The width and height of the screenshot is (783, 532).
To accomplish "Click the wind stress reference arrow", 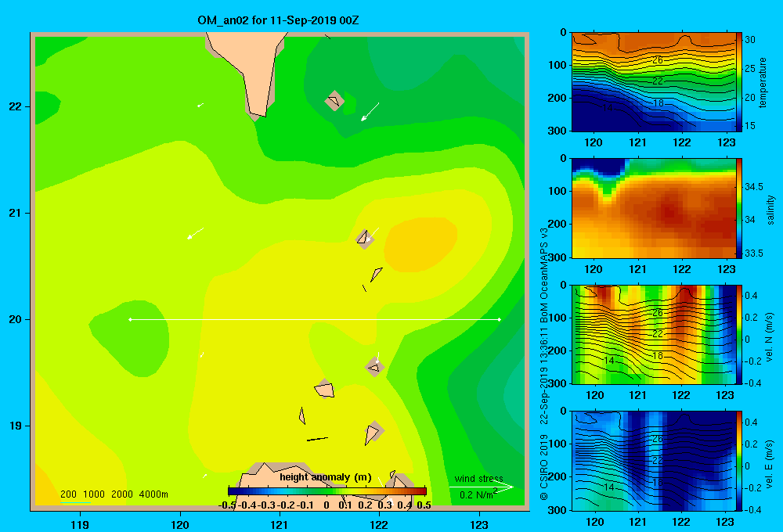I will coord(481,487).
